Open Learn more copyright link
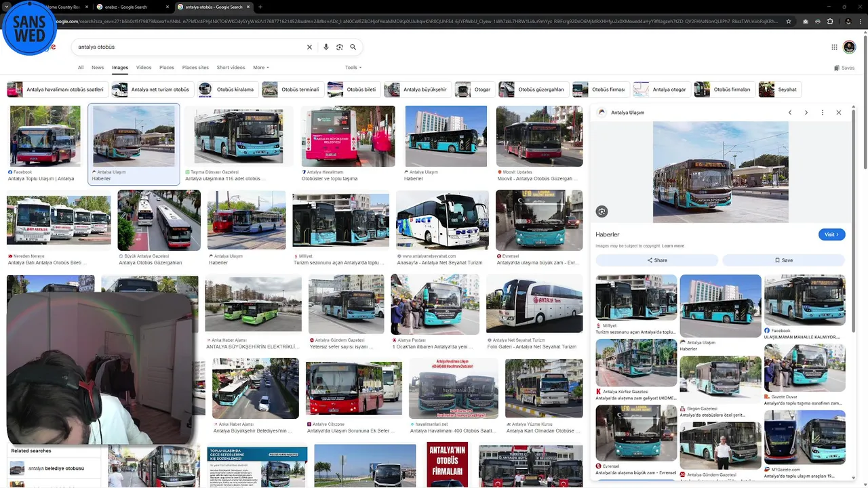The image size is (868, 488). pyautogui.click(x=673, y=246)
